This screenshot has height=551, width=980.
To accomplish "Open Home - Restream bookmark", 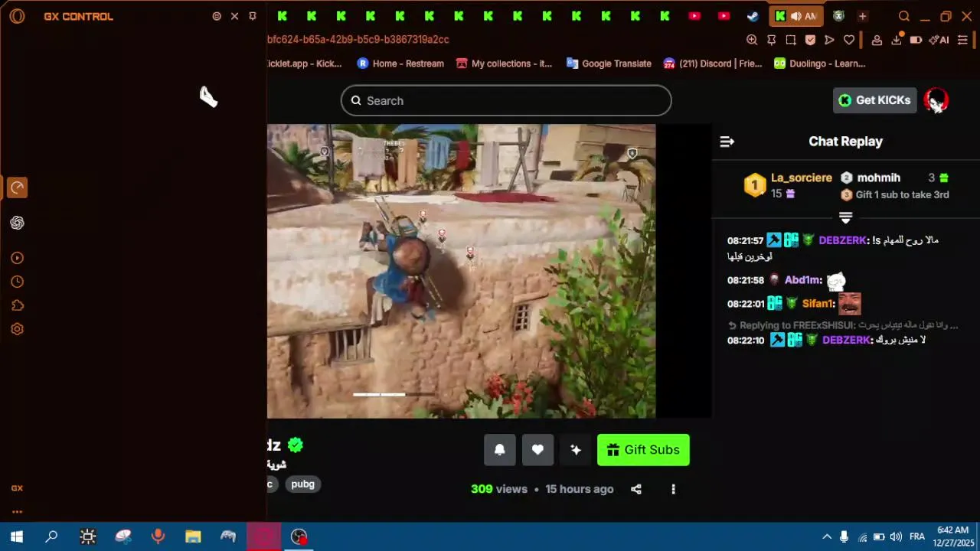I will (400, 64).
